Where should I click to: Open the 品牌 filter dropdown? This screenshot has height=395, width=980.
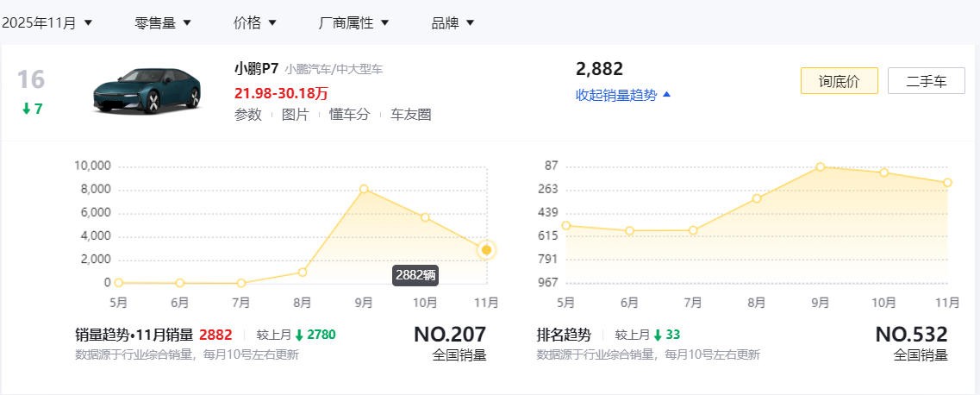click(453, 22)
